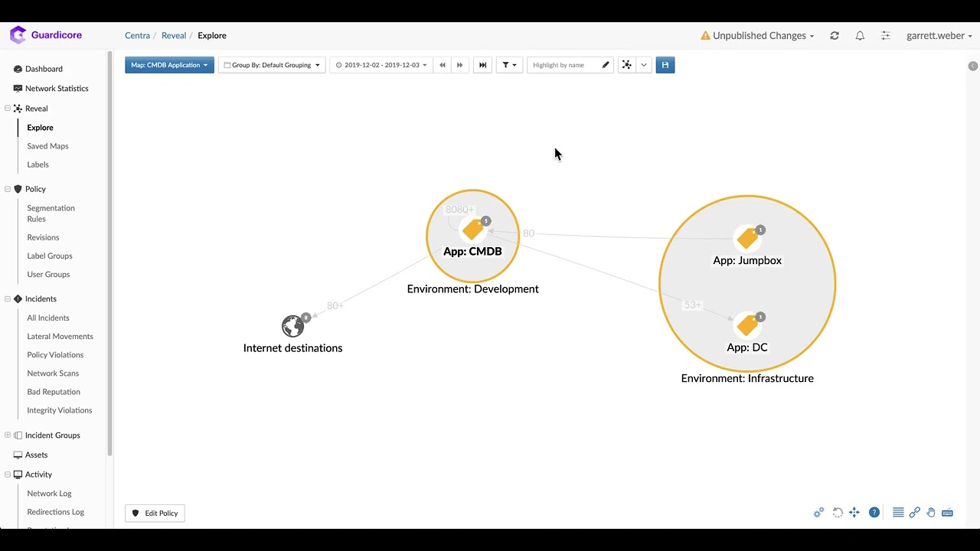Image resolution: width=980 pixels, height=551 pixels.
Task: Open Segmentation Rules
Action: tap(51, 214)
